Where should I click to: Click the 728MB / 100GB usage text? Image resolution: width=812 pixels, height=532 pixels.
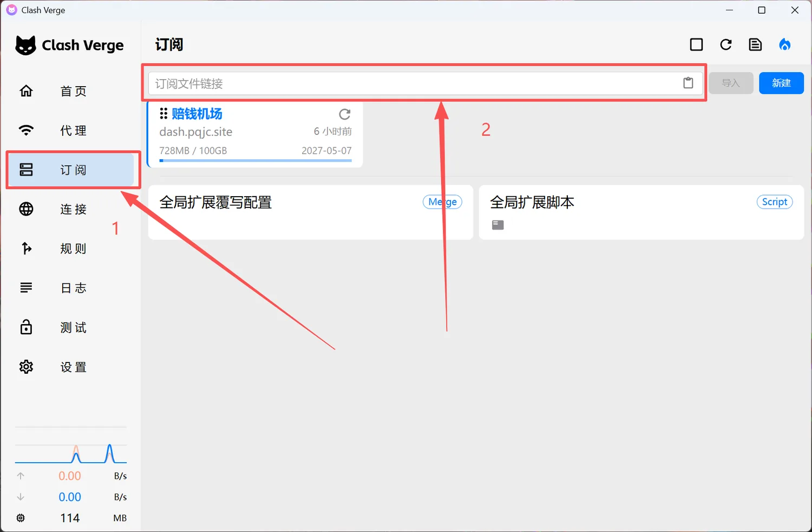point(193,151)
